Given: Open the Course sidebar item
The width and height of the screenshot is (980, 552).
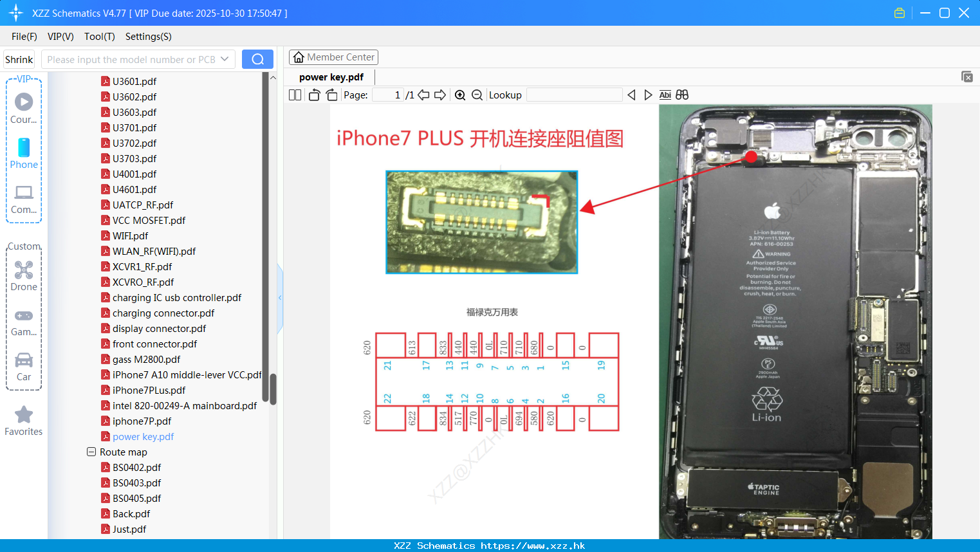Looking at the screenshot, I should (x=24, y=109).
